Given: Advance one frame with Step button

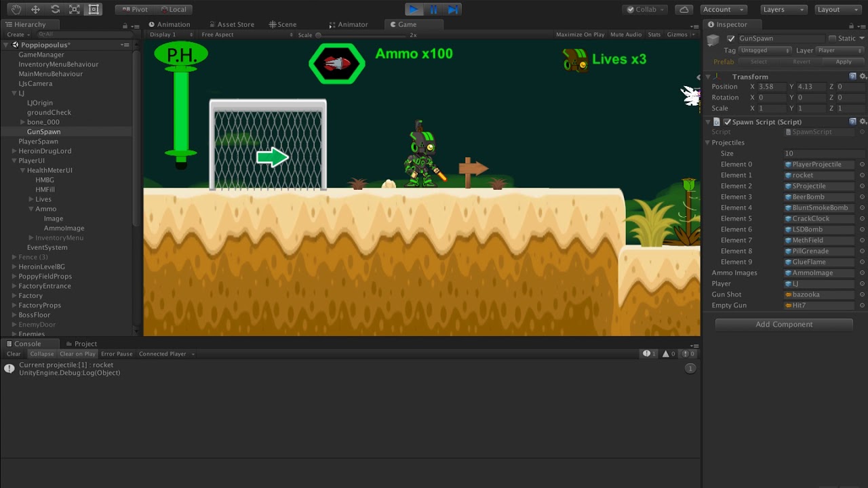Looking at the screenshot, I should [x=453, y=9].
